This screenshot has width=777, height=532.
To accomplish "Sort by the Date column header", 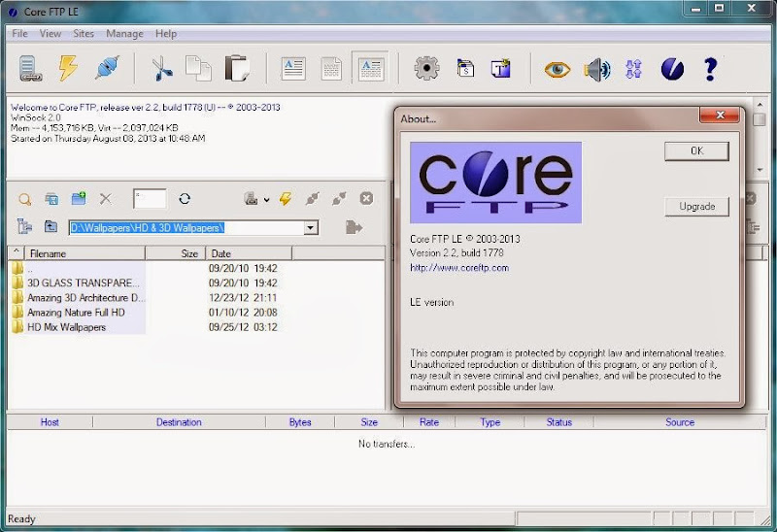I will coord(249,253).
